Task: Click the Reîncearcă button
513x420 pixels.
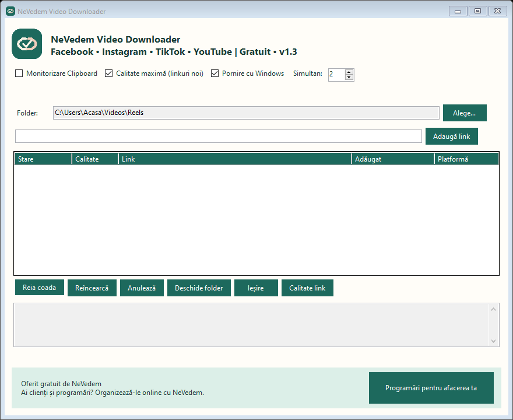Action: coord(92,288)
